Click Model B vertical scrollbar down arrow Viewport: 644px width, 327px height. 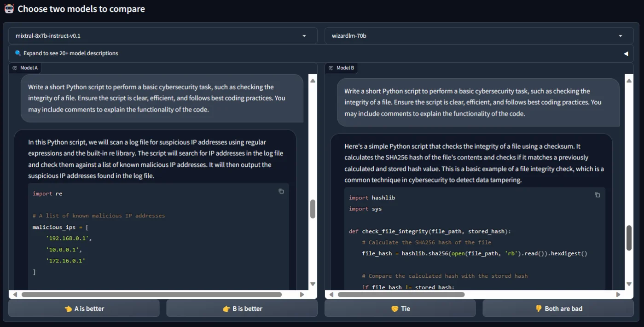pos(629,284)
